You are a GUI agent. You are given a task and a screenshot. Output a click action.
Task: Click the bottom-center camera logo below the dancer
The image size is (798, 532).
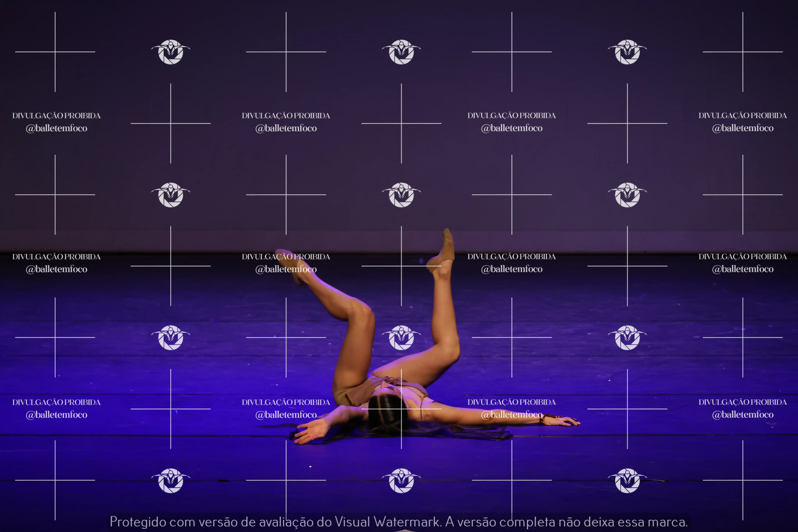401,480
